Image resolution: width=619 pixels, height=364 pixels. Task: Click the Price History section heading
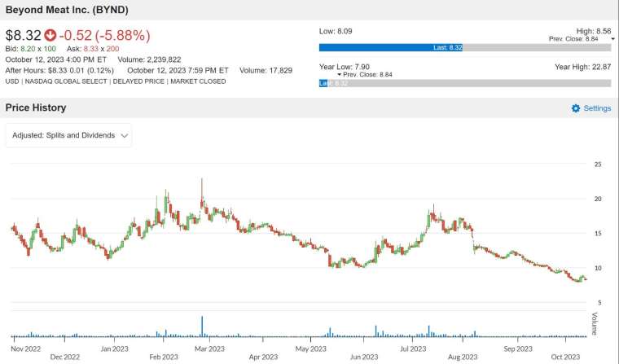tap(36, 107)
